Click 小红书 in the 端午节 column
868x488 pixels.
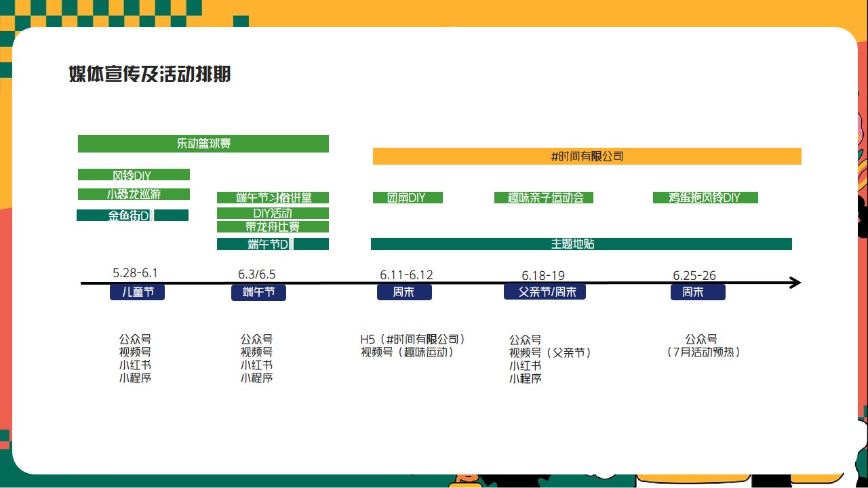[257, 365]
